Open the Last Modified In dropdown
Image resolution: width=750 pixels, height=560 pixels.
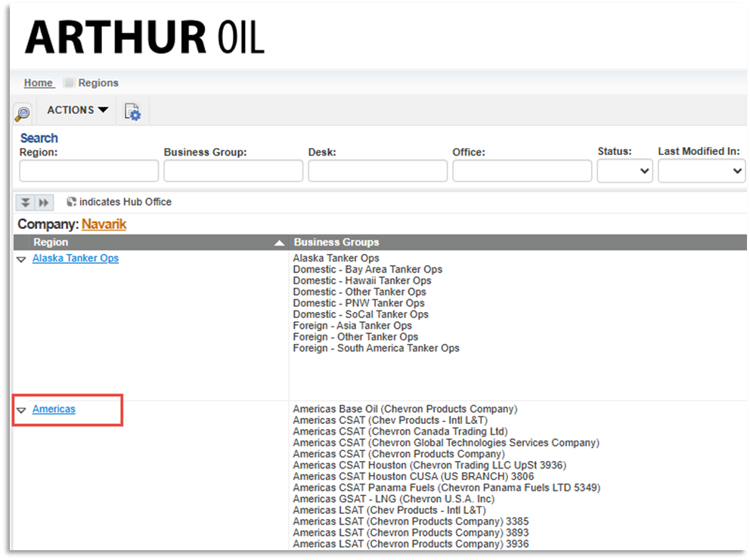point(702,172)
